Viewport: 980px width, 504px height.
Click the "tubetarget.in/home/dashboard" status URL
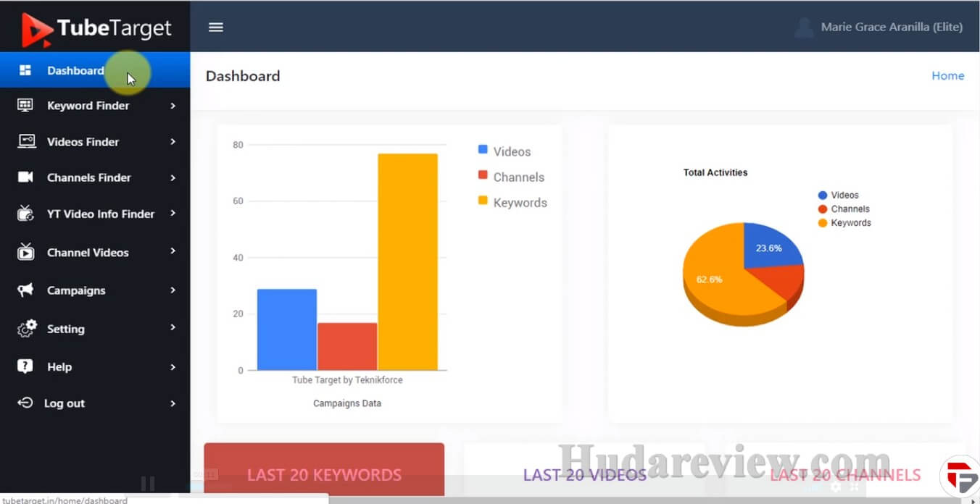[65, 500]
